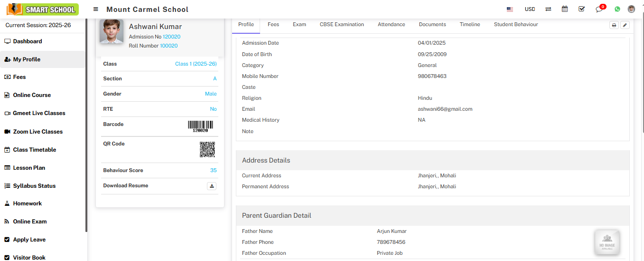This screenshot has width=644, height=261.
Task: Print the student profile
Action: (x=614, y=25)
